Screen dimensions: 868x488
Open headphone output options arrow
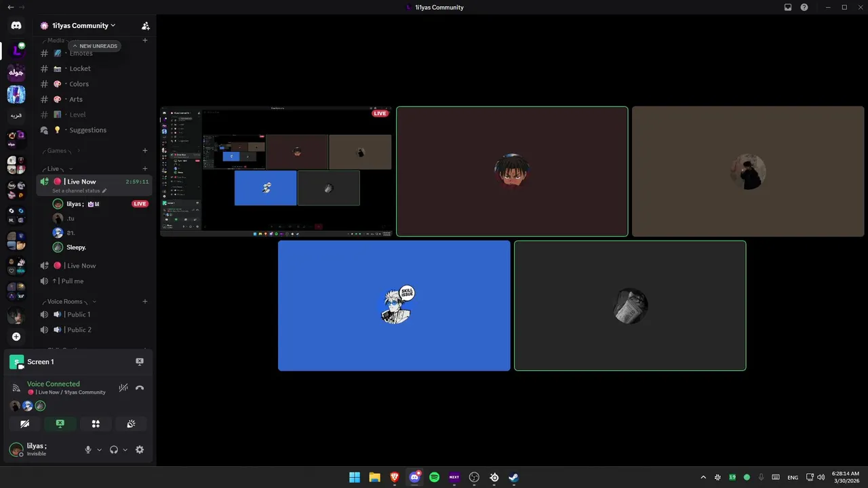[x=125, y=449]
